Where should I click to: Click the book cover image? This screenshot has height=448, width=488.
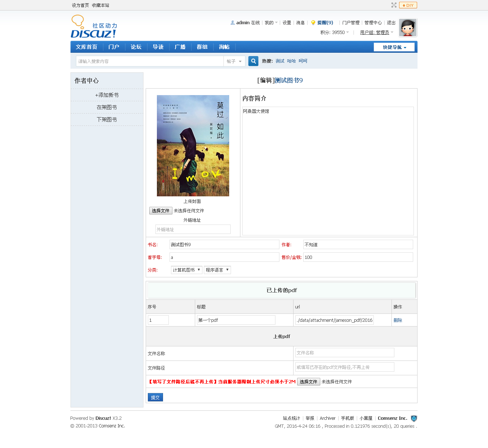coord(193,146)
